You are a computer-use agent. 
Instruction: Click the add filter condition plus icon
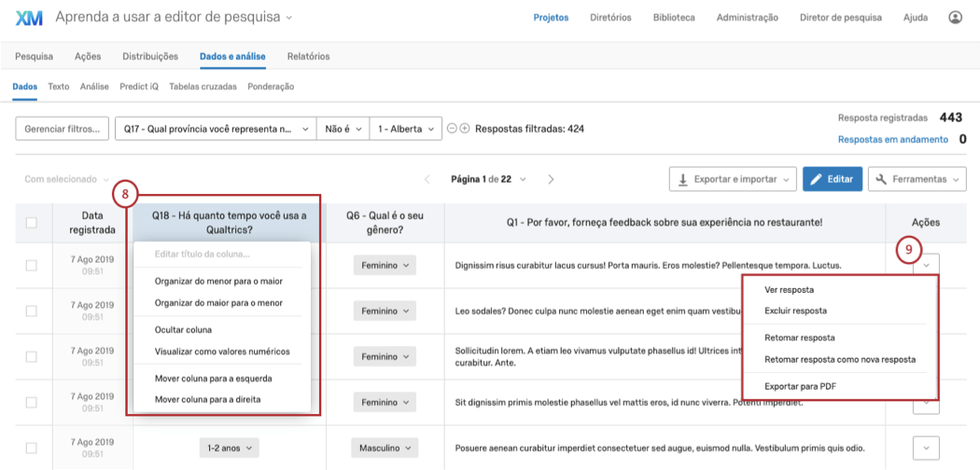(465, 129)
